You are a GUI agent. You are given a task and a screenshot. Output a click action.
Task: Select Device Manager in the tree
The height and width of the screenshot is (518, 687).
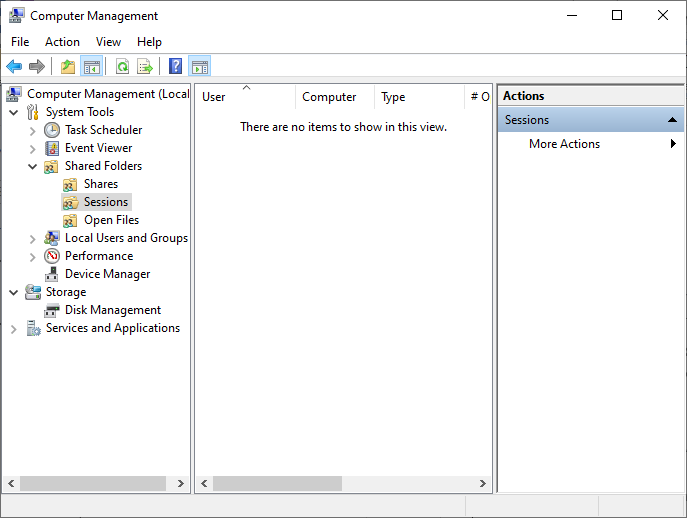[107, 274]
